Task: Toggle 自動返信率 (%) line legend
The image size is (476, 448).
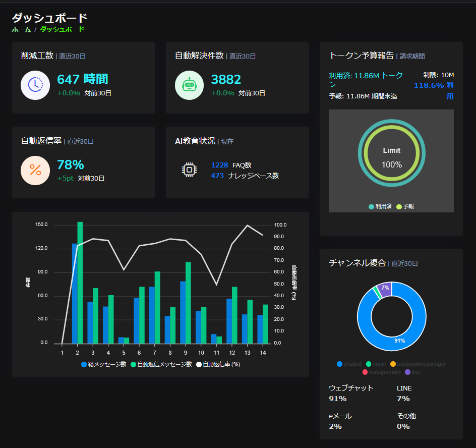Action: coord(218,364)
